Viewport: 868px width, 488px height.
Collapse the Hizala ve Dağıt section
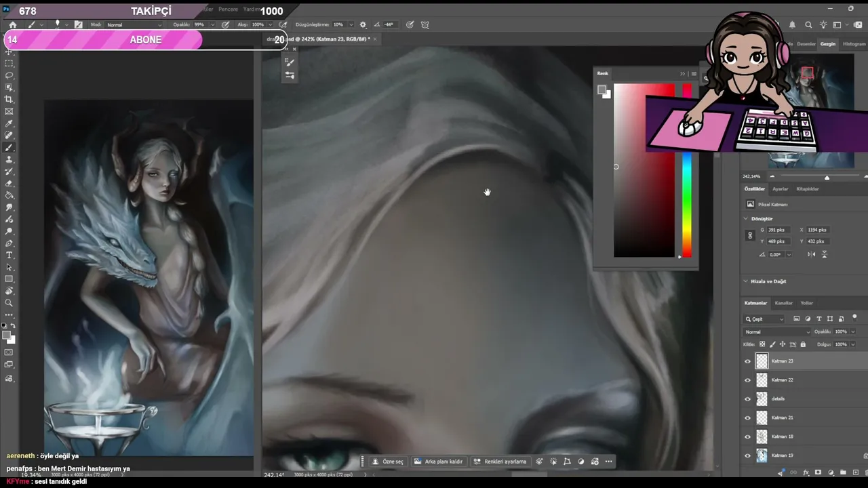point(745,281)
